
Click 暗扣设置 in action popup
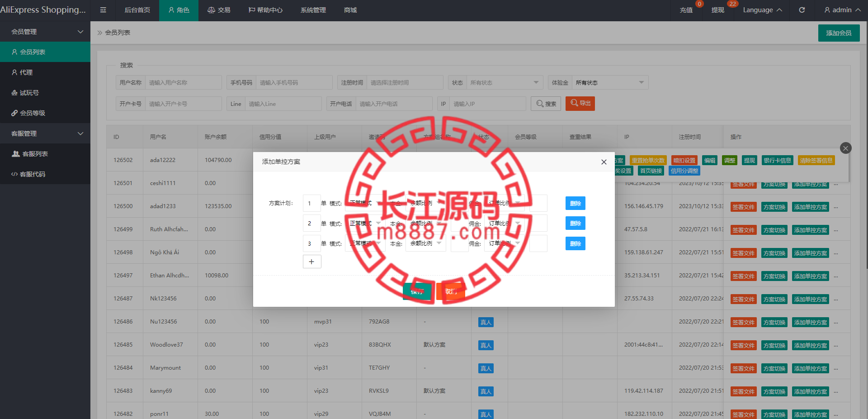click(x=684, y=161)
